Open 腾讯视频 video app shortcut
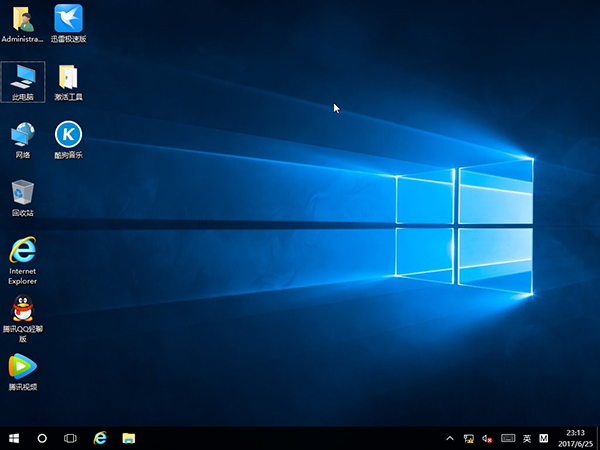Viewport: 600px width, 450px height. [x=22, y=367]
